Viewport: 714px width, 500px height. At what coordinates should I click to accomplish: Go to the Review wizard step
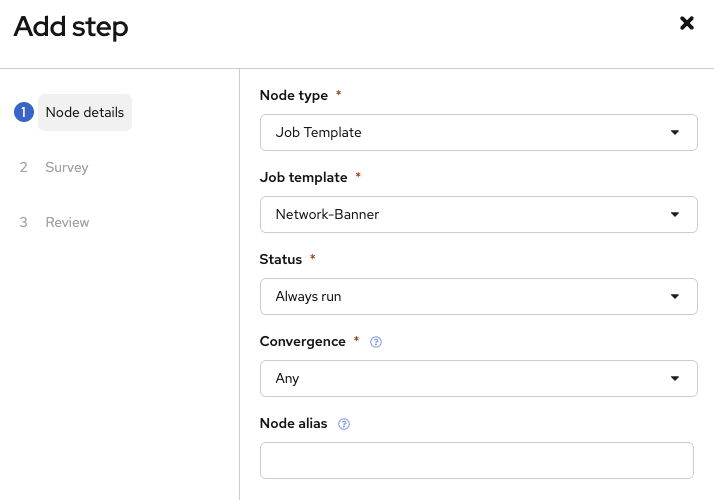[67, 222]
